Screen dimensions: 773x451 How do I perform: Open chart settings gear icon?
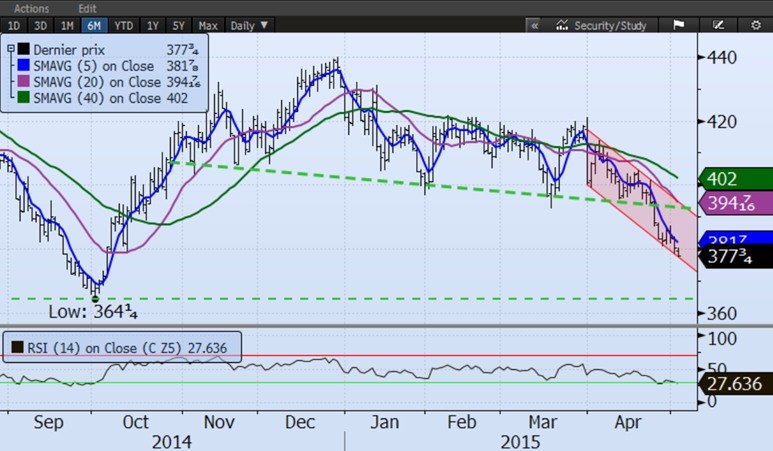click(757, 25)
